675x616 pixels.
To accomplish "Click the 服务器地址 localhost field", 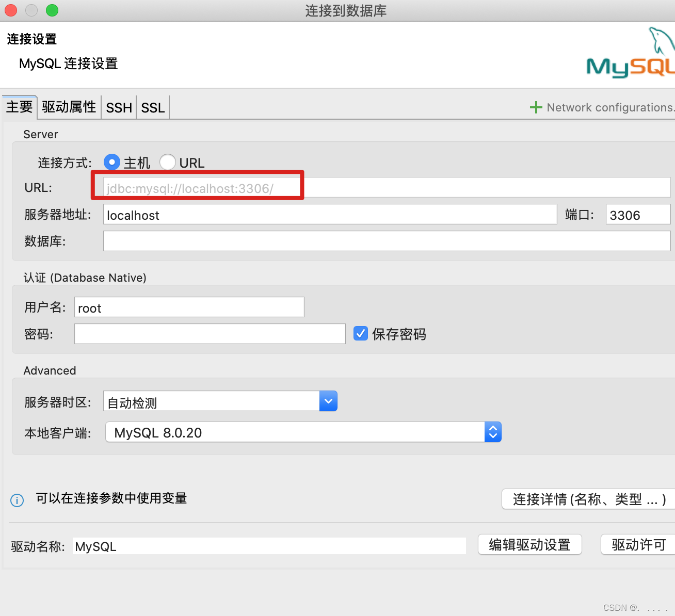I will tap(330, 214).
